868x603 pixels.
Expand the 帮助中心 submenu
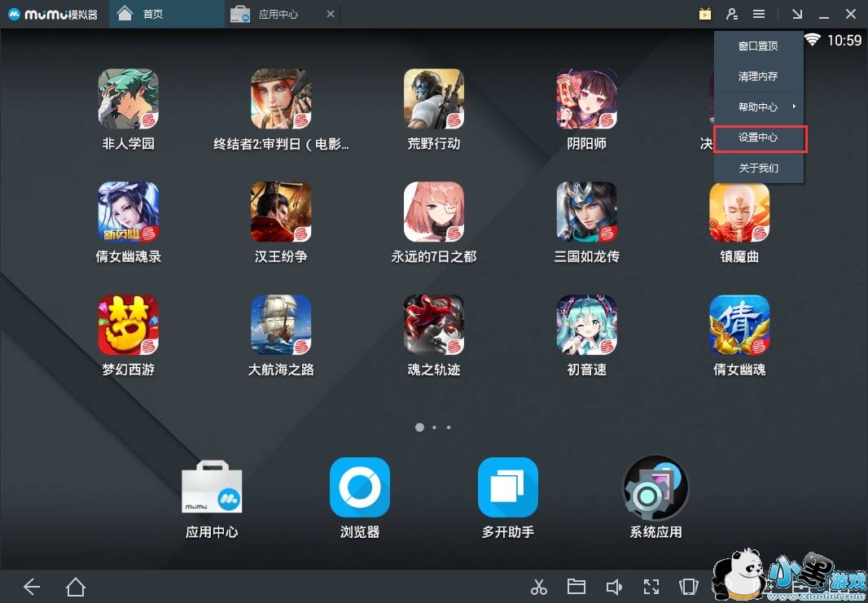click(x=758, y=107)
